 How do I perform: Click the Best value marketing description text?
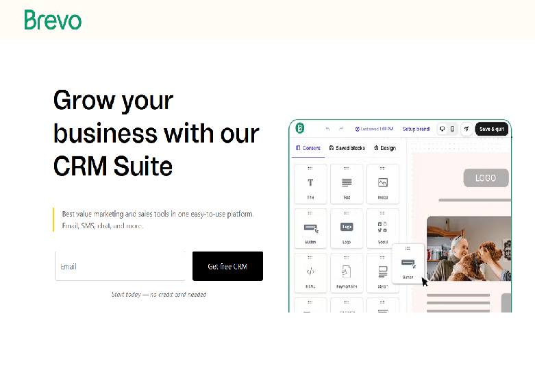(x=158, y=219)
